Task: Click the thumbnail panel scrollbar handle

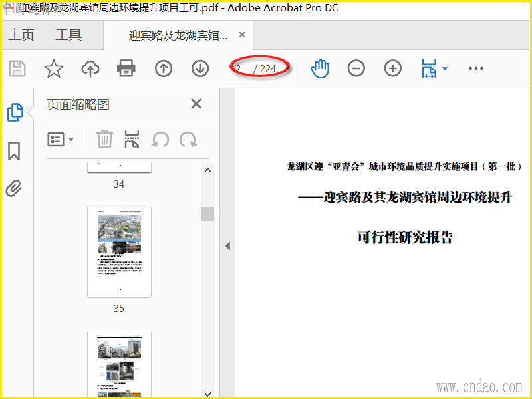Action: (207, 213)
